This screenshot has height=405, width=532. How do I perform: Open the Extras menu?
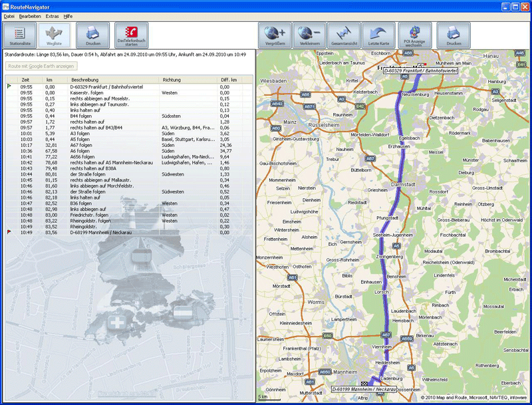[x=53, y=16]
